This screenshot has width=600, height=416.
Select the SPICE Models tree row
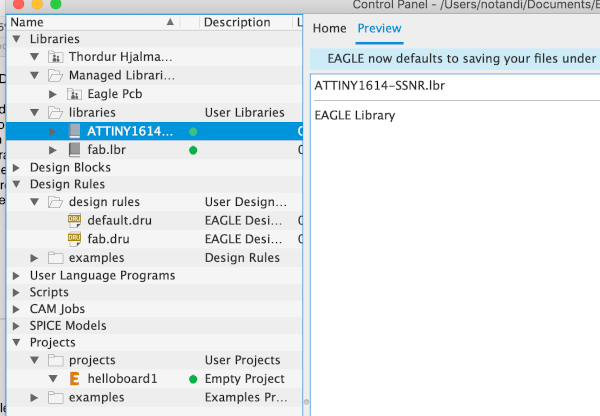pos(155,326)
